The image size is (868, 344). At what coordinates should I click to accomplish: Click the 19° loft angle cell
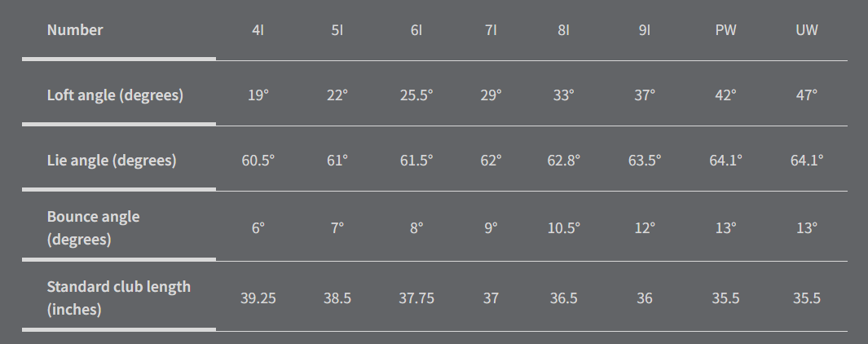pyautogui.click(x=258, y=95)
